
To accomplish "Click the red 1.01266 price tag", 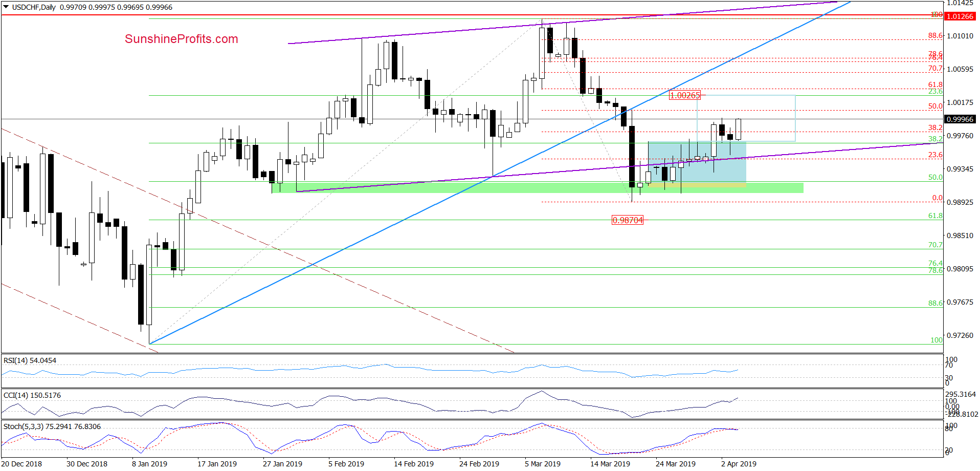I will [x=960, y=16].
